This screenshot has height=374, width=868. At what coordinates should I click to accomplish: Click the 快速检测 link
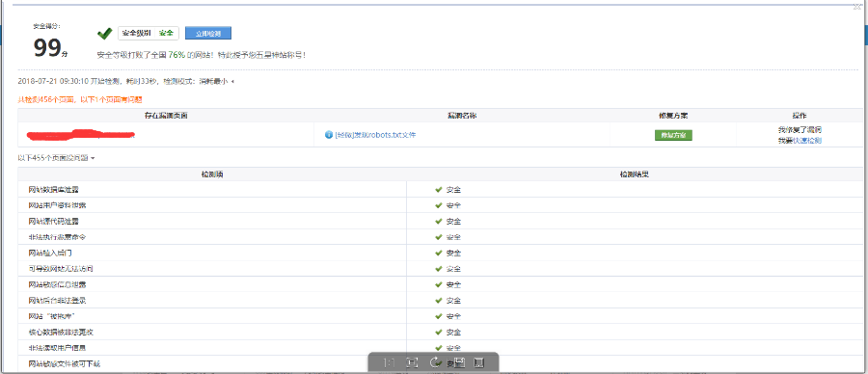point(807,141)
